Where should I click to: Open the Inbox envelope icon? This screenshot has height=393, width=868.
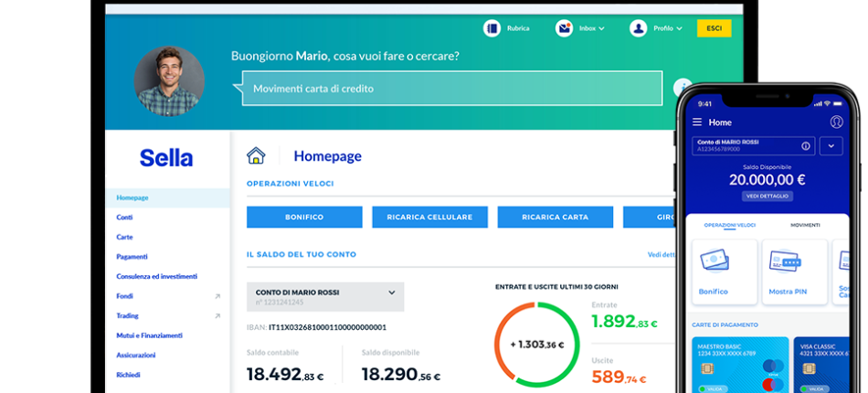tap(565, 28)
